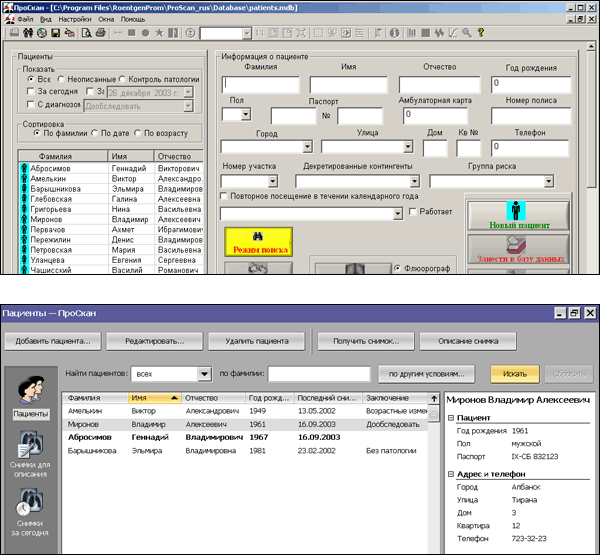Enable the Работает checkbox
Viewport: 600px width, 555px height.
(414, 212)
